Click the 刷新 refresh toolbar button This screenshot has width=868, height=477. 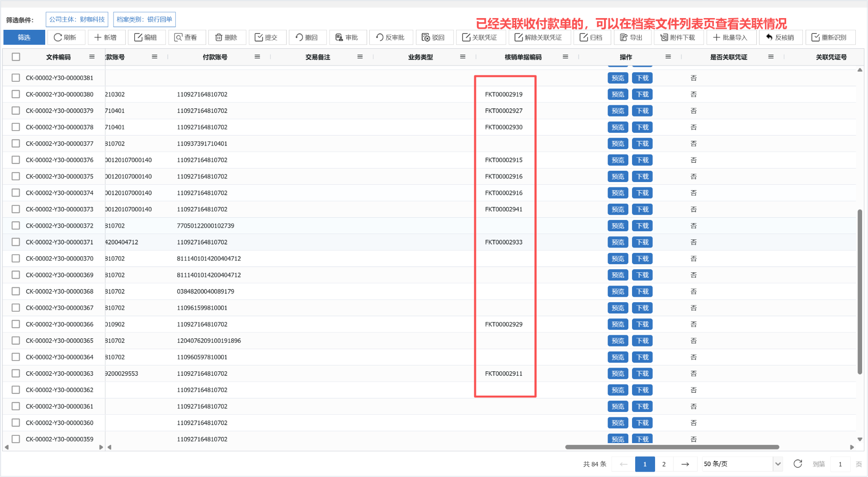coord(66,37)
